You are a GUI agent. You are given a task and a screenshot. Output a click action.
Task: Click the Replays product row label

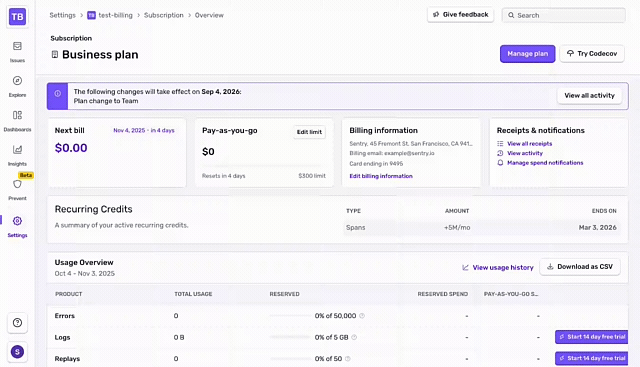tap(67, 358)
